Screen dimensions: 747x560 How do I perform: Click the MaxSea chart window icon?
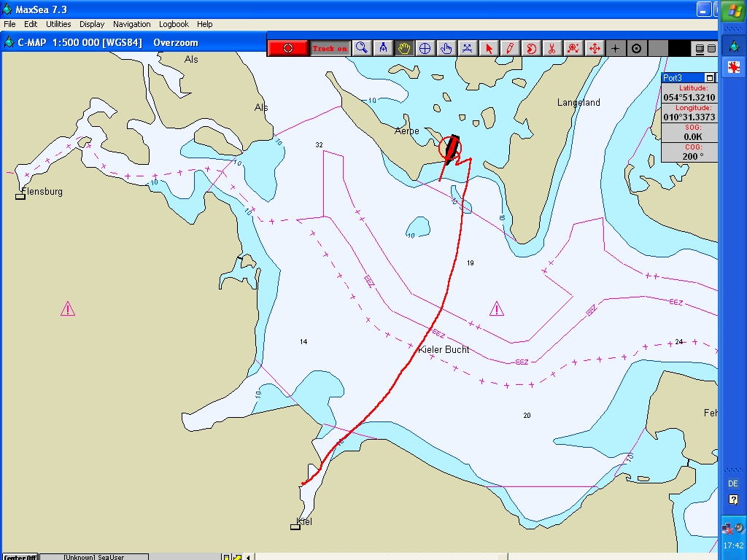point(9,42)
